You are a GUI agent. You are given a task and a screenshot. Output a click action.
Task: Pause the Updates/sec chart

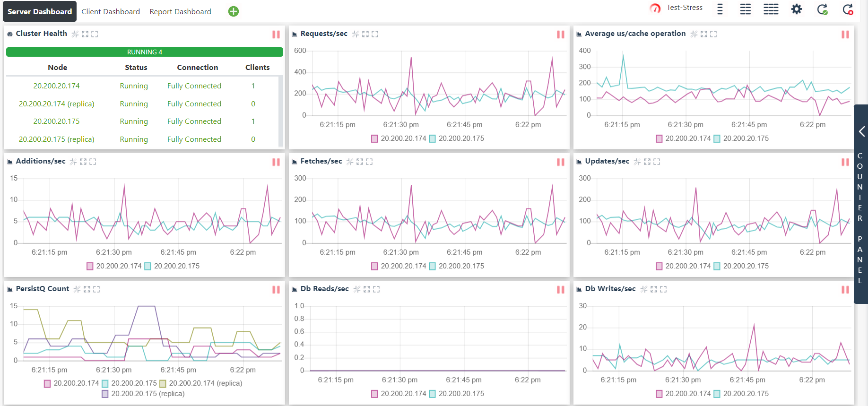click(x=845, y=162)
